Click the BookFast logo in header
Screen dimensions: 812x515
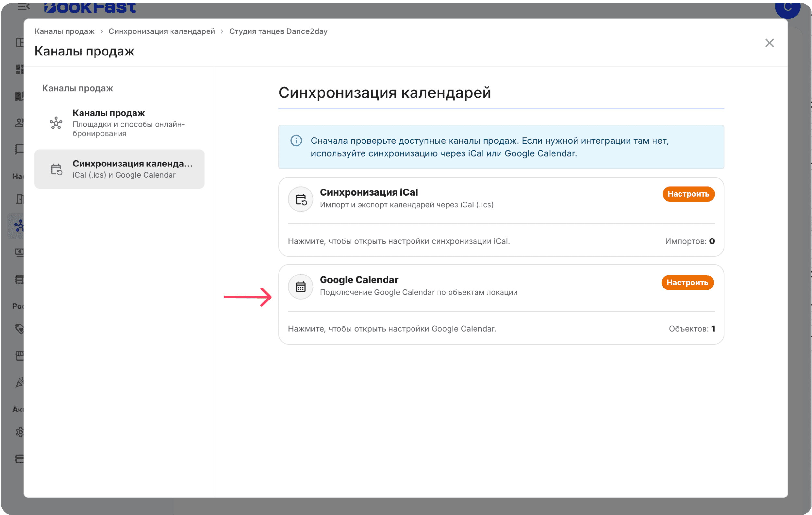[90, 7]
